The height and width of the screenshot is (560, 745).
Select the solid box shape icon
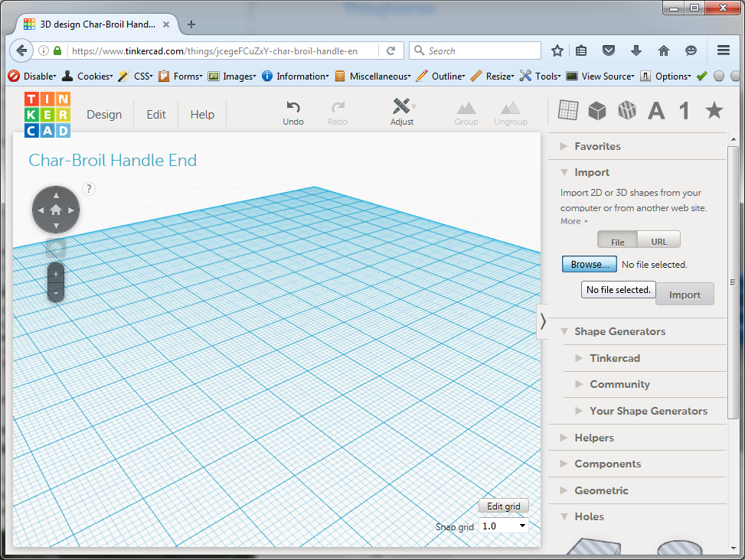597,111
